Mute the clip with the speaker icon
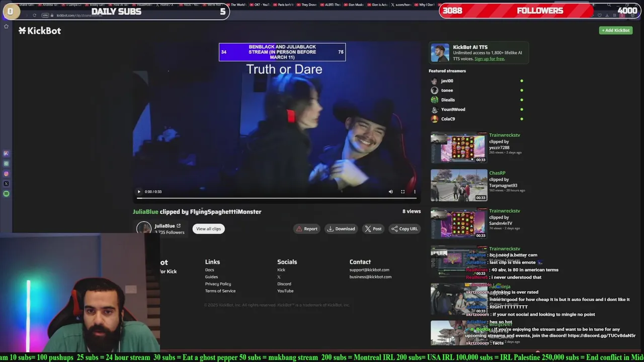 click(x=390, y=192)
